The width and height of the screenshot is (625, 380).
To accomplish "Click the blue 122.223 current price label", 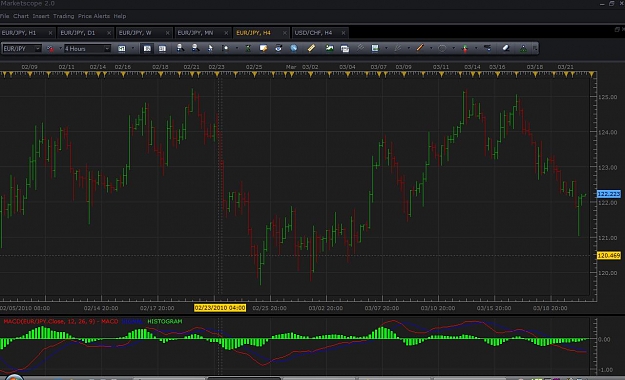I will click(609, 194).
